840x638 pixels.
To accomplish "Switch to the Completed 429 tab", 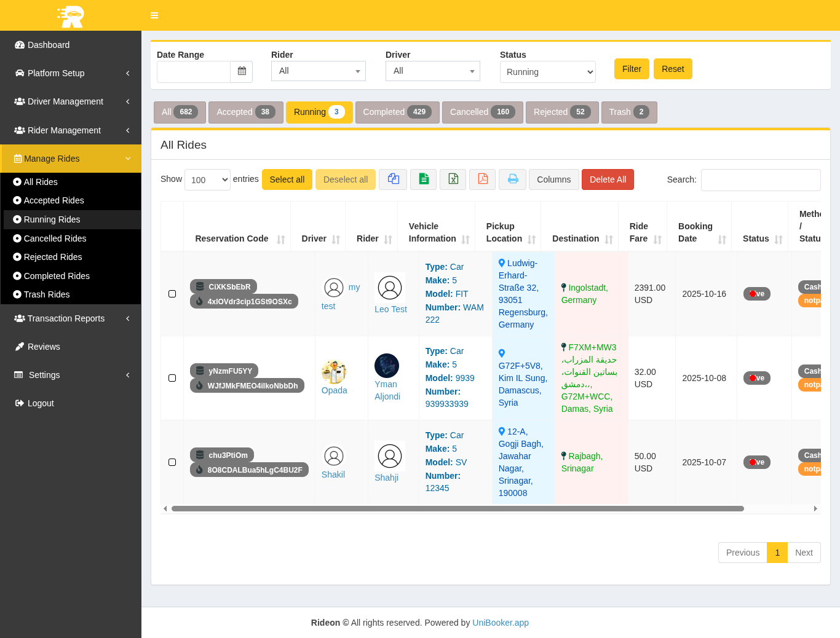I will pos(397,112).
